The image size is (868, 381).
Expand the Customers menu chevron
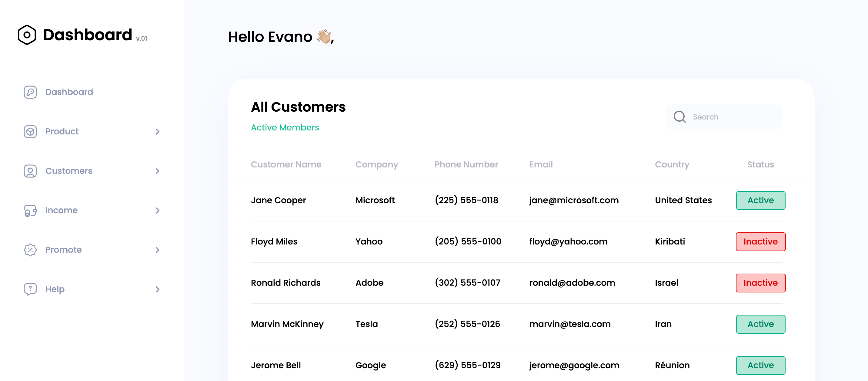157,171
